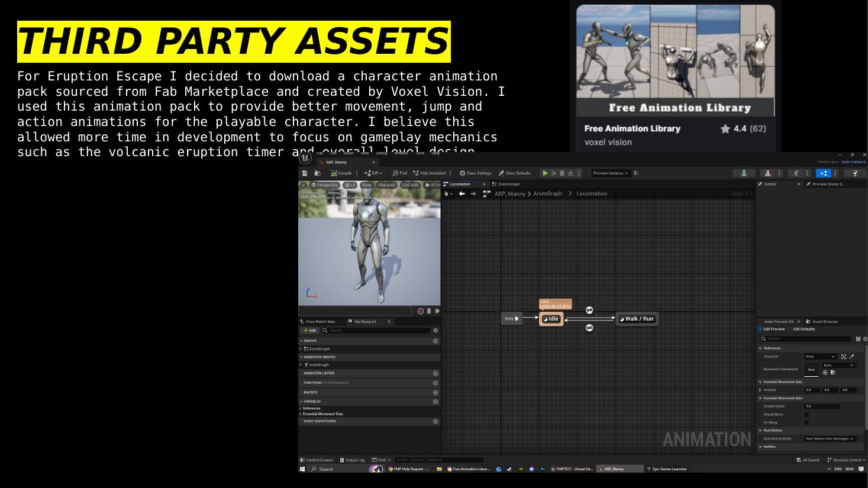Click the Add button in My Blueprint
Viewport: 868px width, 488px height.
coord(310,331)
